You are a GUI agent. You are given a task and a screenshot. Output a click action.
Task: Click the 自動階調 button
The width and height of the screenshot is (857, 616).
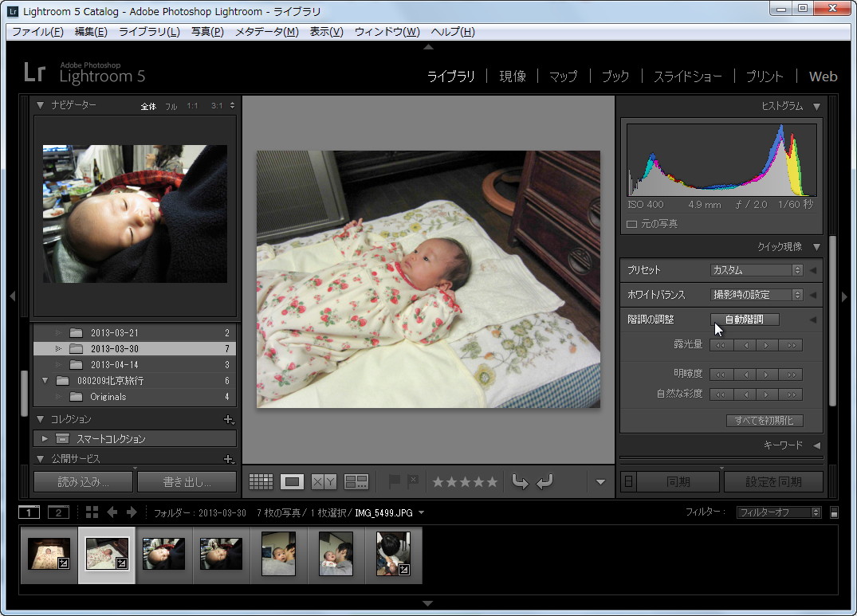click(x=744, y=319)
